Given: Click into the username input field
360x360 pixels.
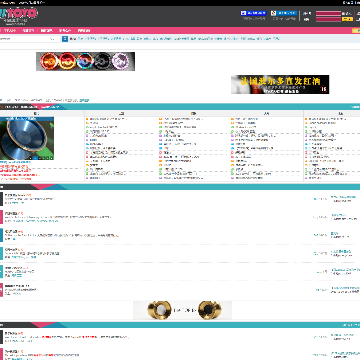Looking at the screenshot, I should 328,13.
